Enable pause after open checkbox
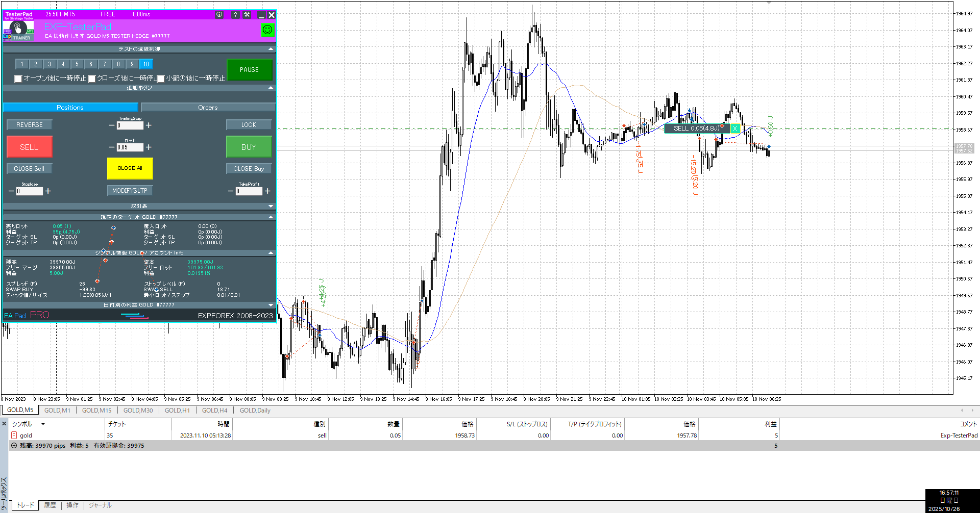Image resolution: width=980 pixels, height=513 pixels. point(18,79)
